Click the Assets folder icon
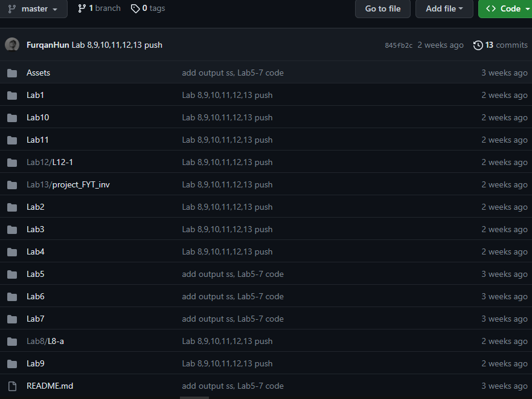Screen dimensions: 532x399 (x=12, y=73)
